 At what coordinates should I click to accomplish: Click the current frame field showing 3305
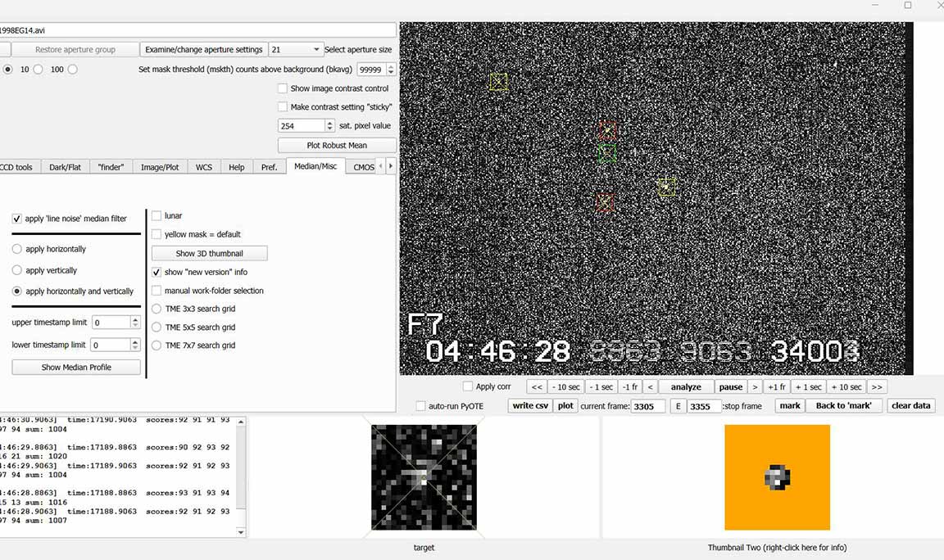[648, 407]
